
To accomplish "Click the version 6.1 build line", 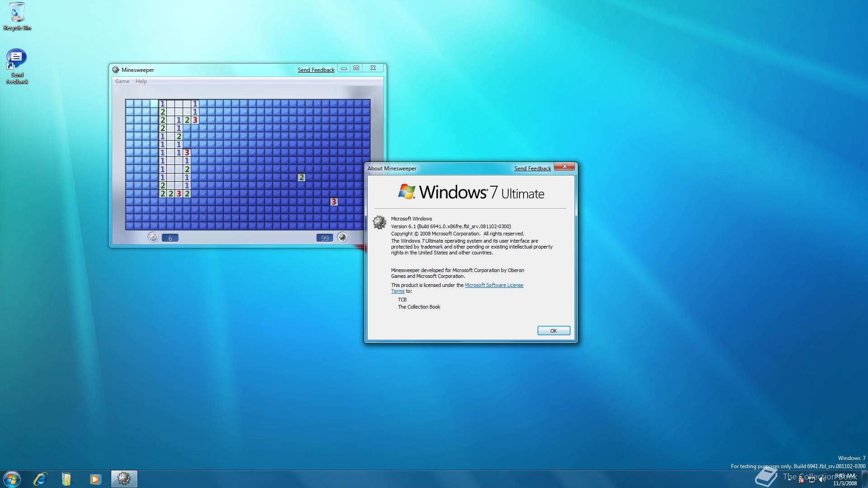I will (x=451, y=226).
